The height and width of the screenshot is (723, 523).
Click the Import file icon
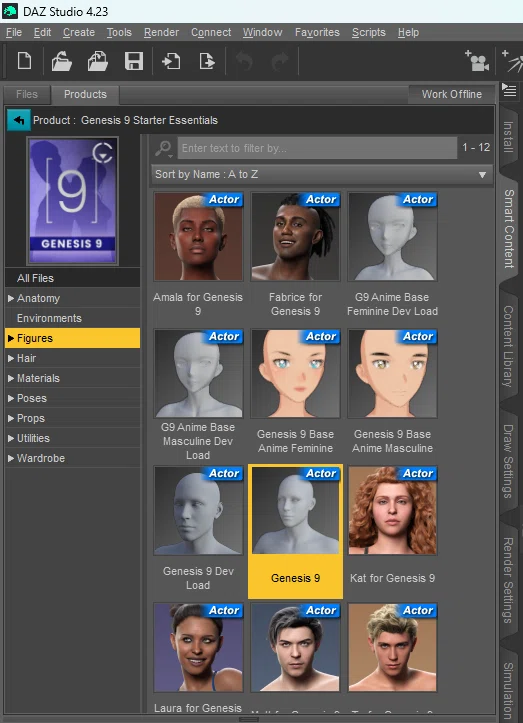(x=171, y=61)
